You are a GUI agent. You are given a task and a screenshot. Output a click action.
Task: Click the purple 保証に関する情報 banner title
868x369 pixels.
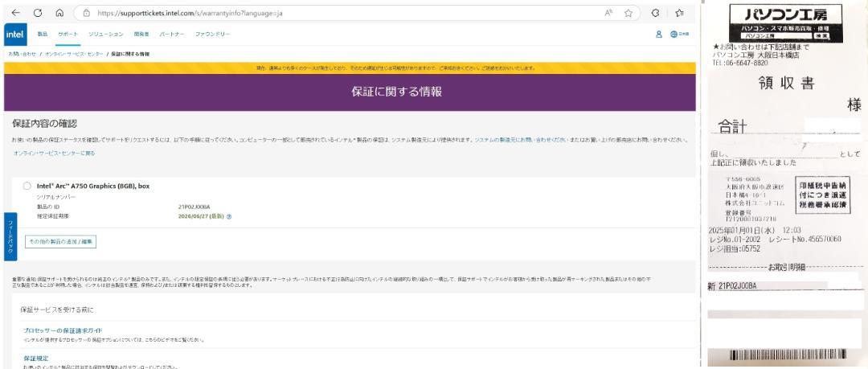pos(396,92)
